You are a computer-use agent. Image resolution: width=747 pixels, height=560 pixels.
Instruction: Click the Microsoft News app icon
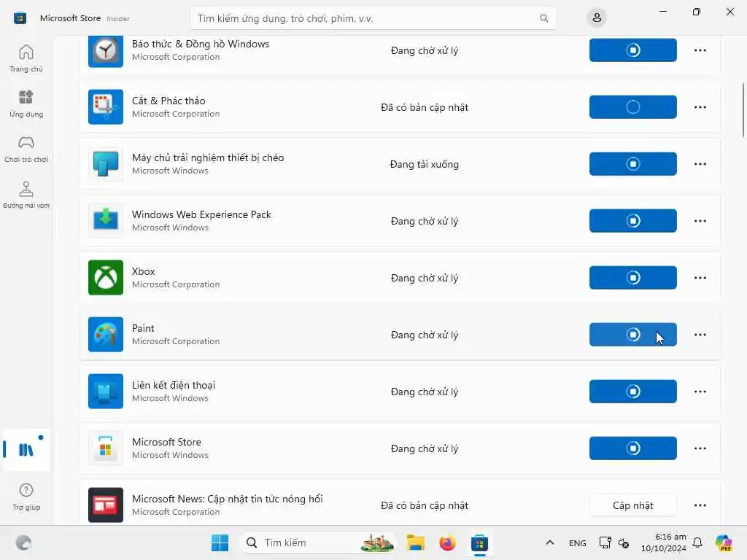pos(106,505)
